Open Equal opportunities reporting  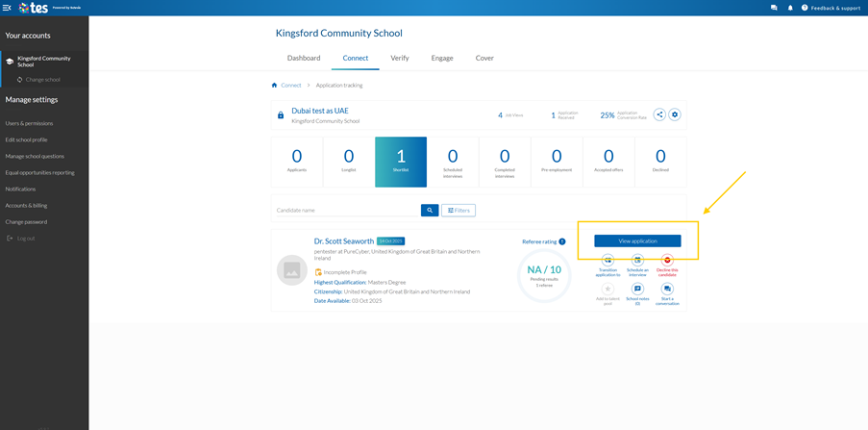click(39, 173)
